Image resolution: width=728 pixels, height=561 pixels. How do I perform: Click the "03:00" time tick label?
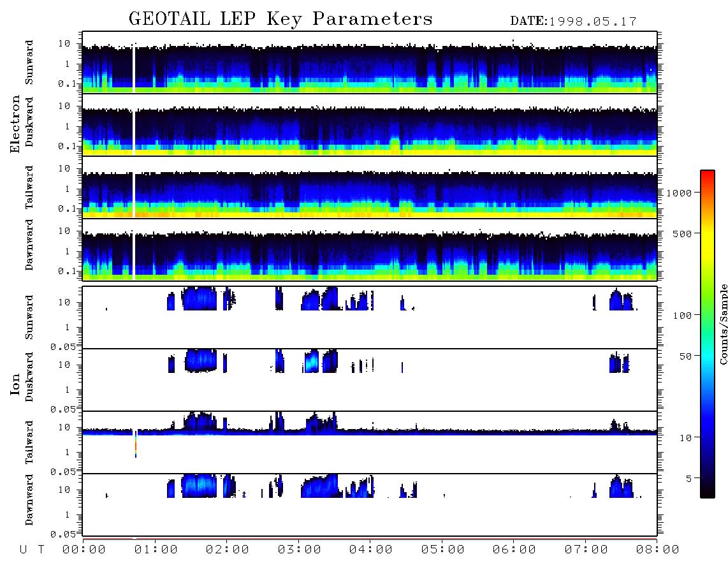click(299, 550)
